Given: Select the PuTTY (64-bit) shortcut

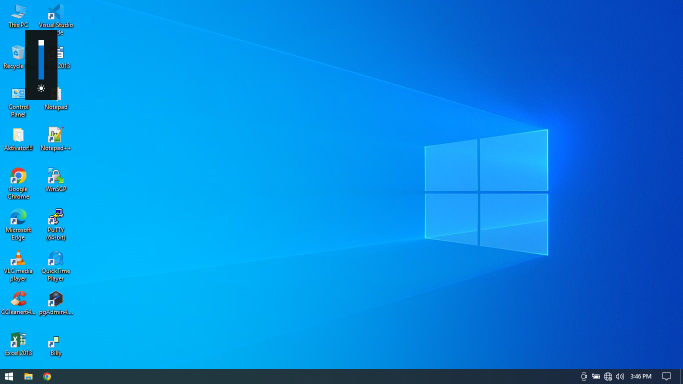Looking at the screenshot, I should (x=56, y=225).
